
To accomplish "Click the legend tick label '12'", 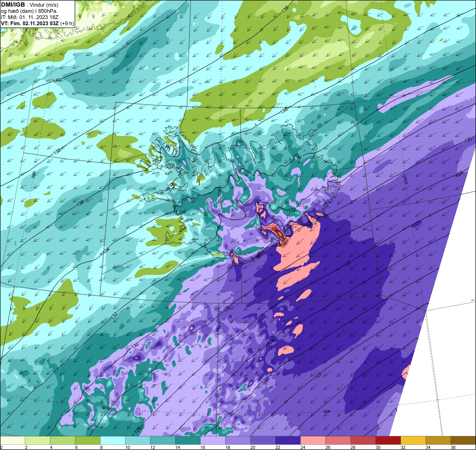I will (x=152, y=447).
